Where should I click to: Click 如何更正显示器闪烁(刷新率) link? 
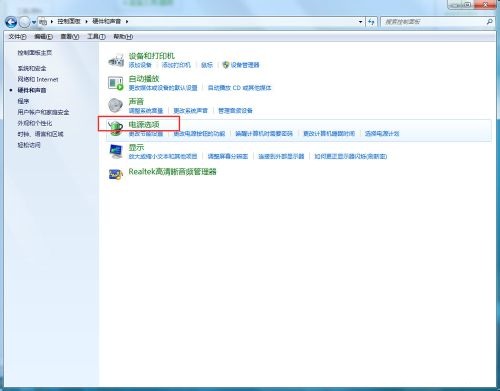coord(351,156)
